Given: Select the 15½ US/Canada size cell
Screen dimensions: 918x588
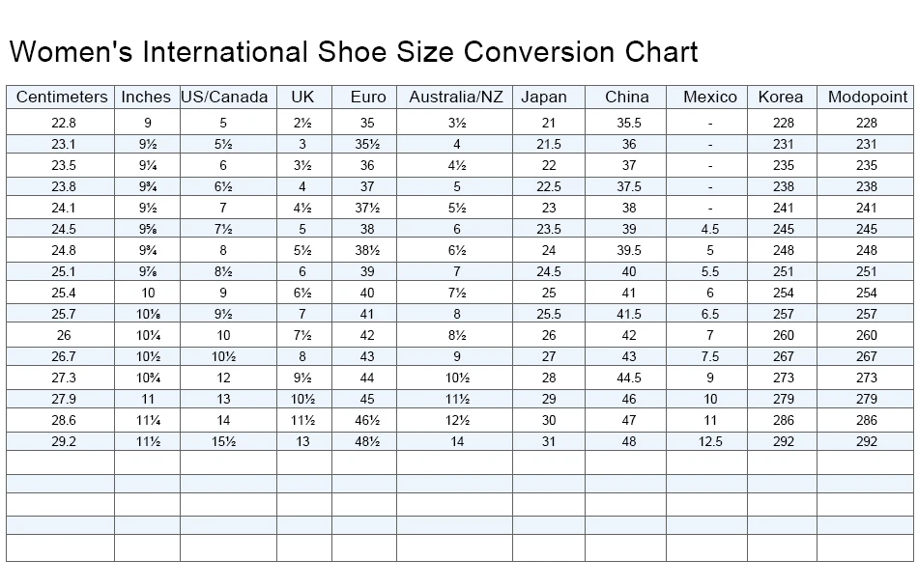Looking at the screenshot, I should 224,441.
